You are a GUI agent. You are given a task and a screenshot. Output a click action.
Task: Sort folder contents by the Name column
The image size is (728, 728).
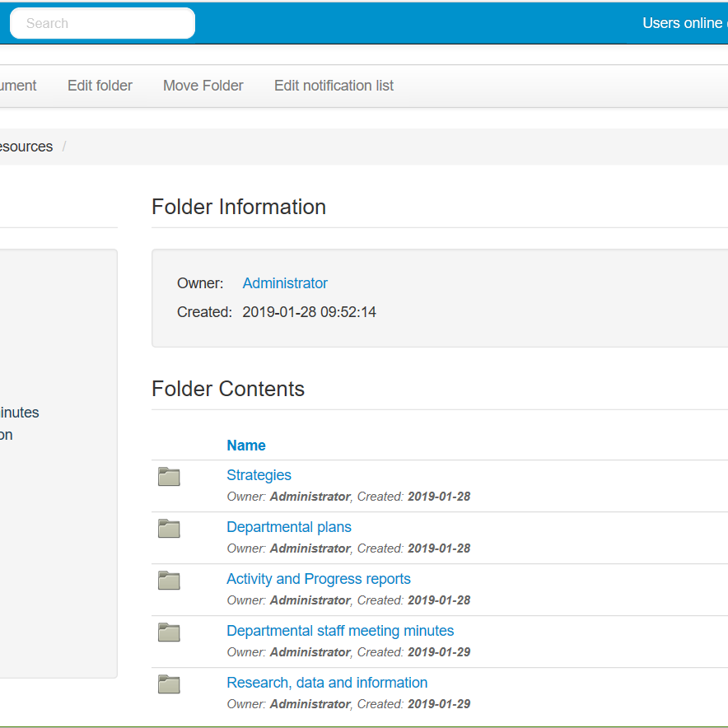246,446
